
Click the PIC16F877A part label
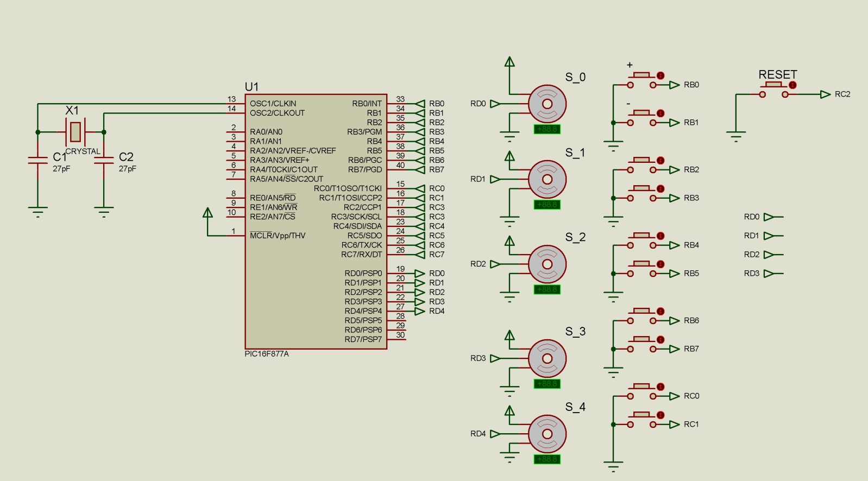(267, 354)
